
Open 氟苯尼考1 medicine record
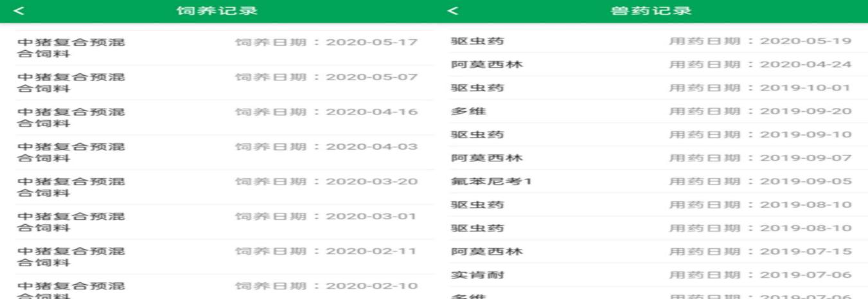651,181
